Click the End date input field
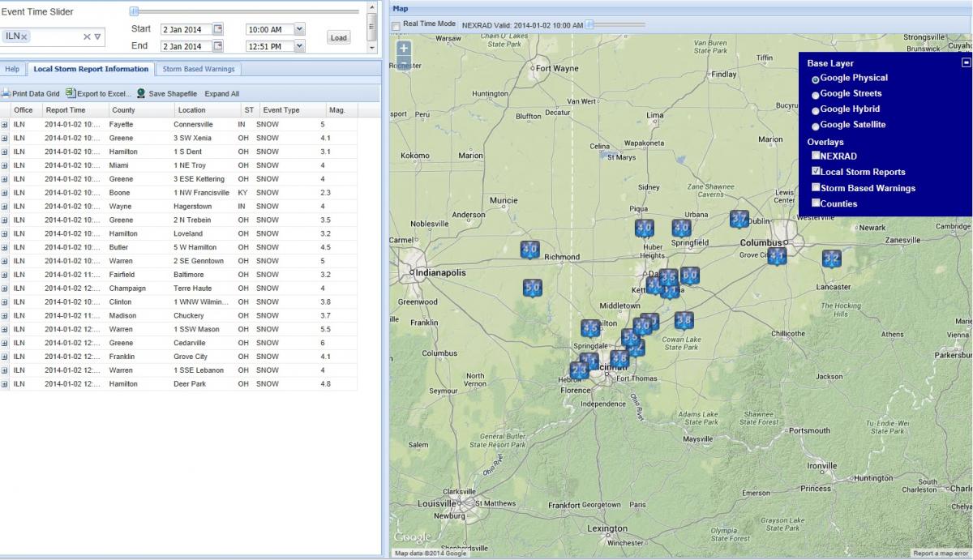The height and width of the screenshot is (560, 973). pyautogui.click(x=186, y=46)
